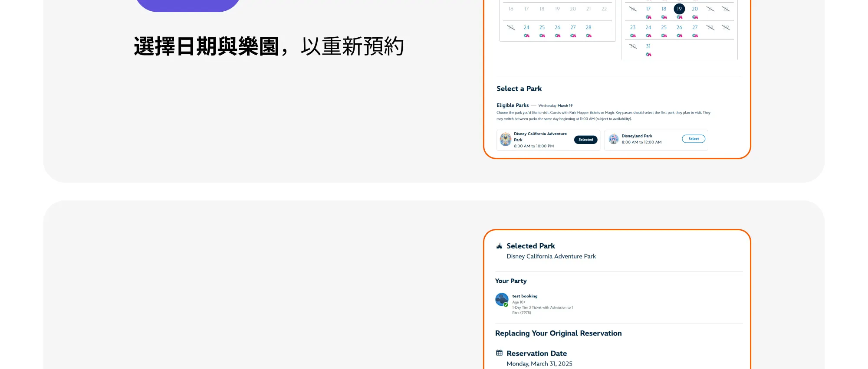Click the park selection screenshot thumbnail
The height and width of the screenshot is (369, 868).
[x=617, y=79]
